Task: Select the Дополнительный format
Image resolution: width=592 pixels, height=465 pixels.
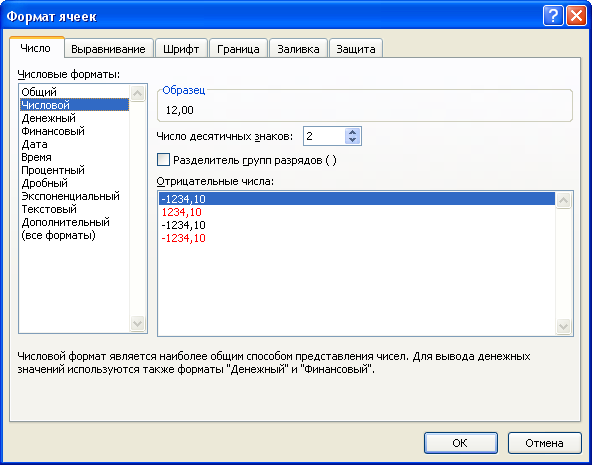Action: click(x=74, y=222)
